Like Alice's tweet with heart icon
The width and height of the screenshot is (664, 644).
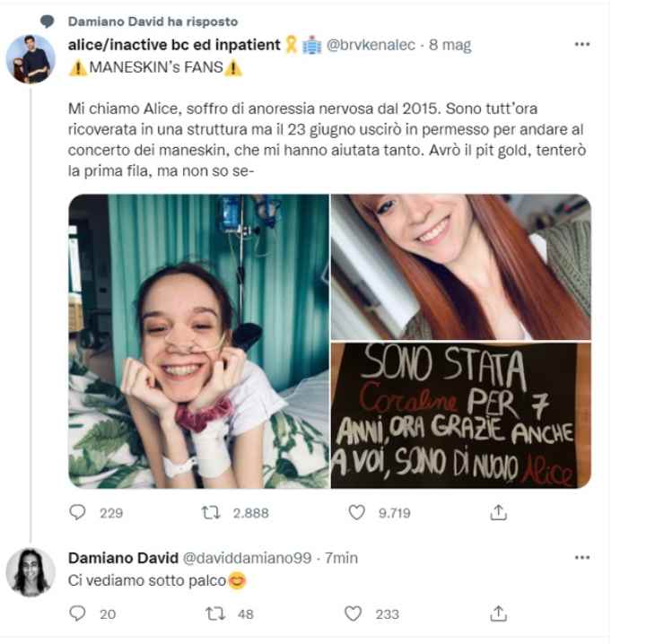pyautogui.click(x=356, y=512)
